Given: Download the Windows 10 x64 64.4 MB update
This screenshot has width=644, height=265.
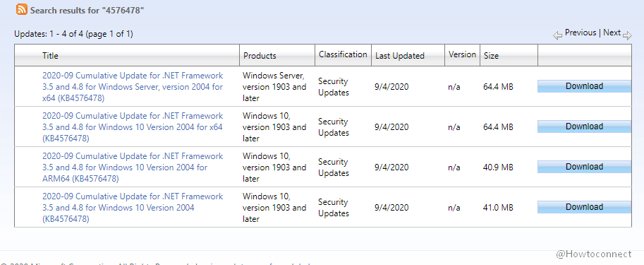Looking at the screenshot, I should [584, 126].
